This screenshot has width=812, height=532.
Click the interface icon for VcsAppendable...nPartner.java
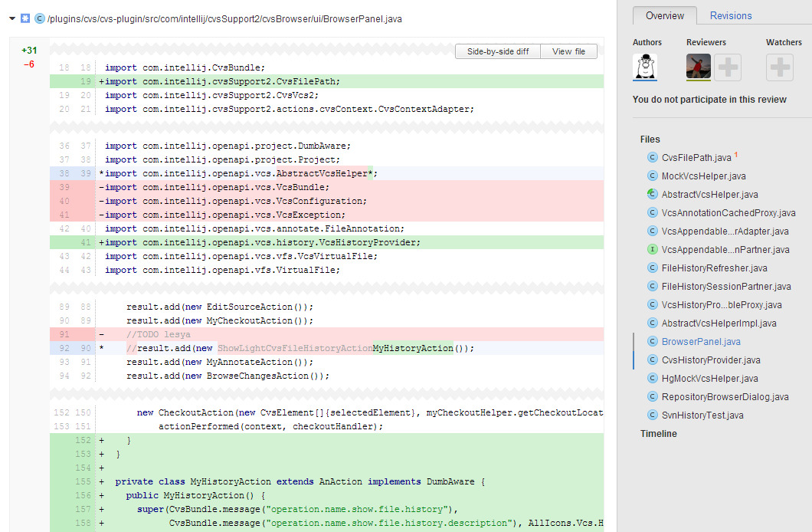pos(653,250)
